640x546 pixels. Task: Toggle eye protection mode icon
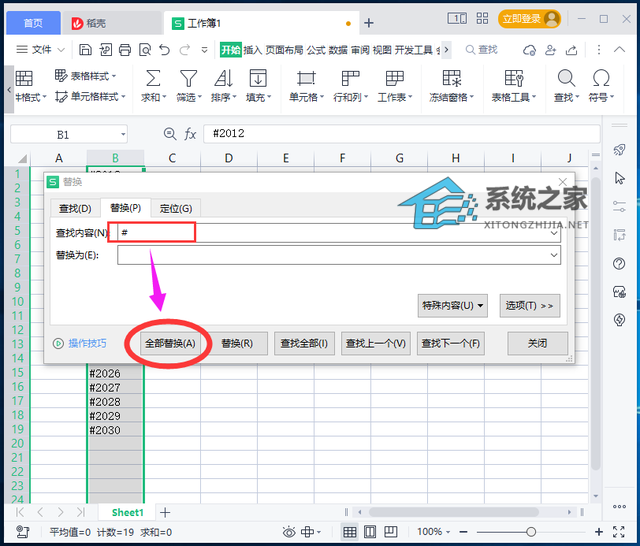pyautogui.click(x=289, y=532)
